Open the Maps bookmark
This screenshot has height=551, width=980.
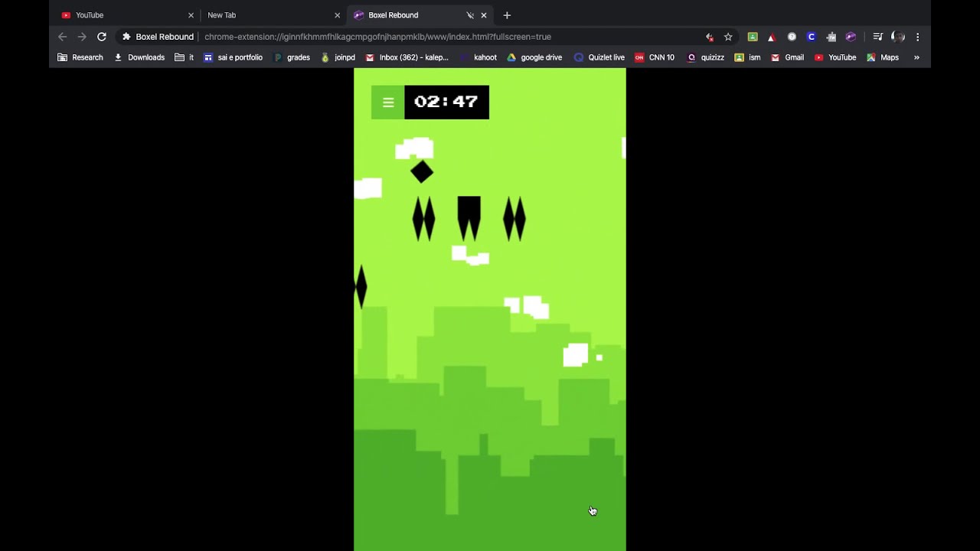click(x=883, y=57)
